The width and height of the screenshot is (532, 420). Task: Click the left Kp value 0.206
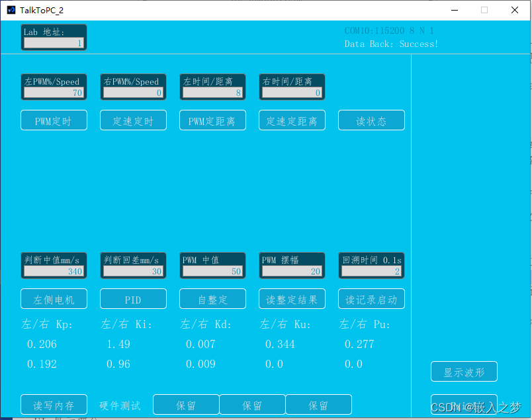(42, 345)
